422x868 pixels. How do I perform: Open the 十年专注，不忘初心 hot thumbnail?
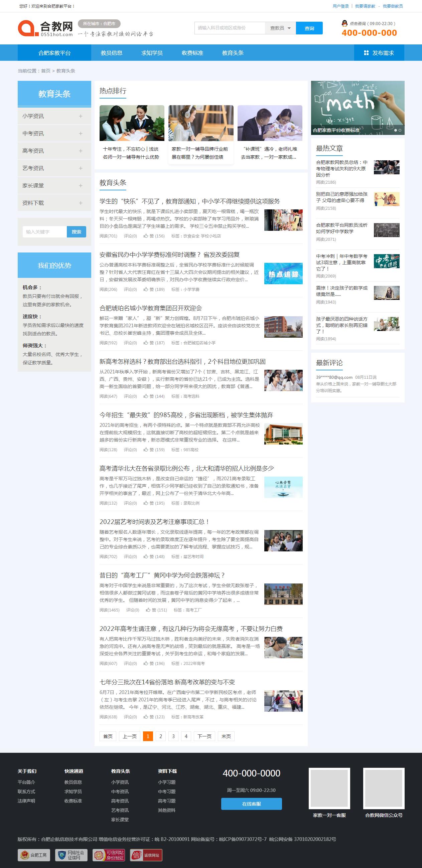coord(132,123)
